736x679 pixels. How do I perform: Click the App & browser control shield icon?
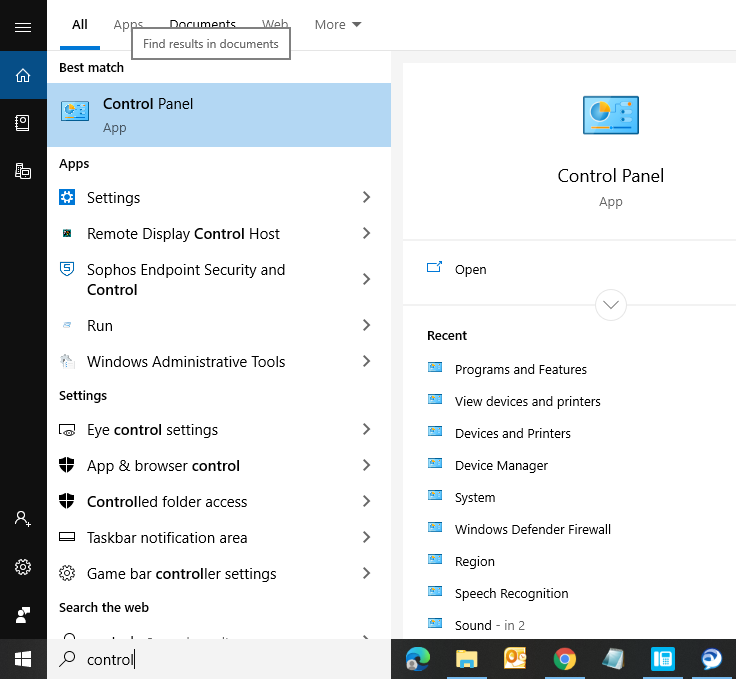(x=67, y=465)
